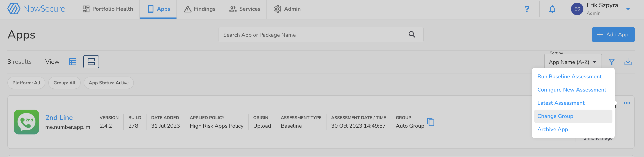Switch to card list view

(91, 62)
